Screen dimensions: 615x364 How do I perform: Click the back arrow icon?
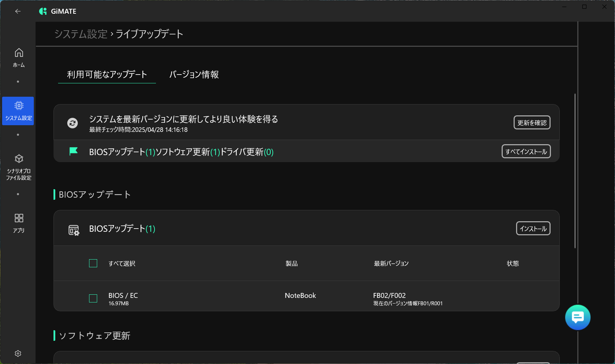(18, 11)
